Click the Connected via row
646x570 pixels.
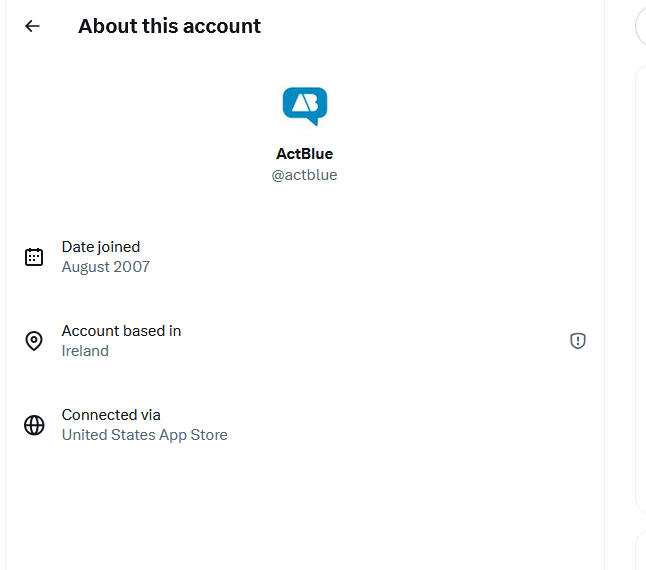tap(305, 425)
